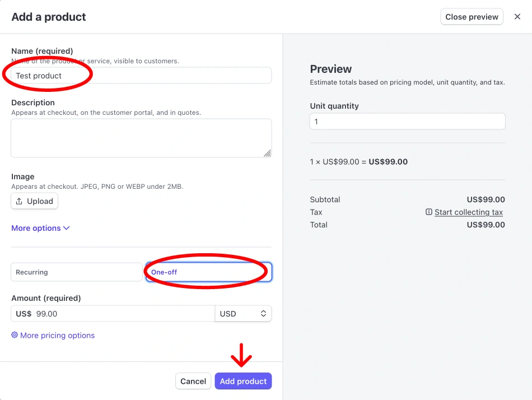532x400 pixels.
Task: Click the Start collecting tax link
Action: (469, 212)
